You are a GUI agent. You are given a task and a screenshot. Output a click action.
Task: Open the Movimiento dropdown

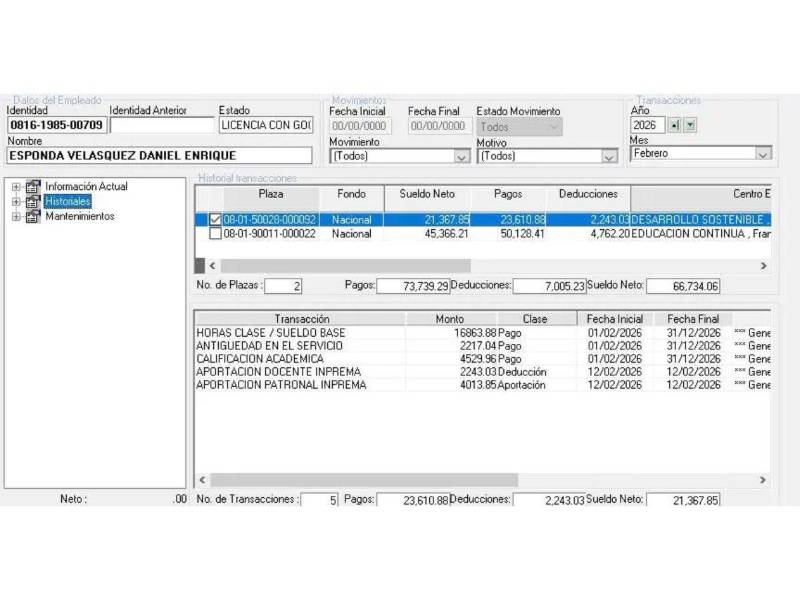click(461, 156)
